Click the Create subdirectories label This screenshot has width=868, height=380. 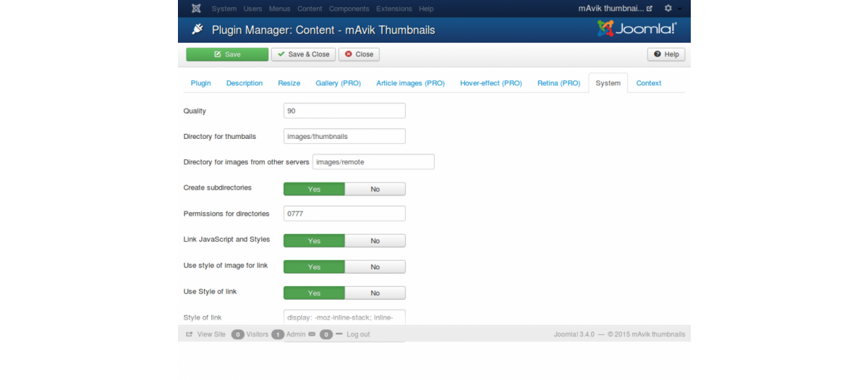click(x=218, y=187)
